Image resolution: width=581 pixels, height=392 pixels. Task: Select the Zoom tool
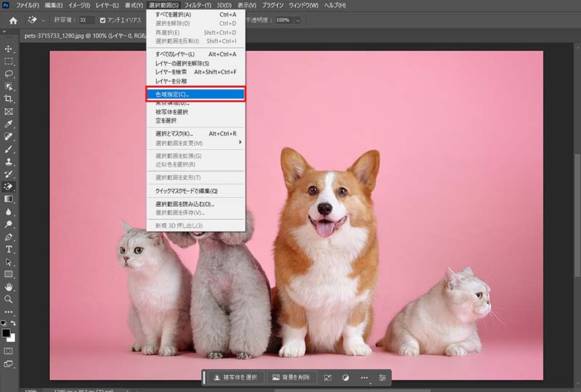coord(9,299)
